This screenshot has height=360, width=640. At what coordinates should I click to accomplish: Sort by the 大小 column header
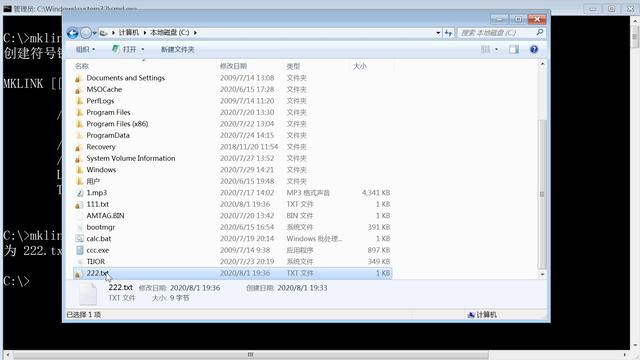click(360, 66)
